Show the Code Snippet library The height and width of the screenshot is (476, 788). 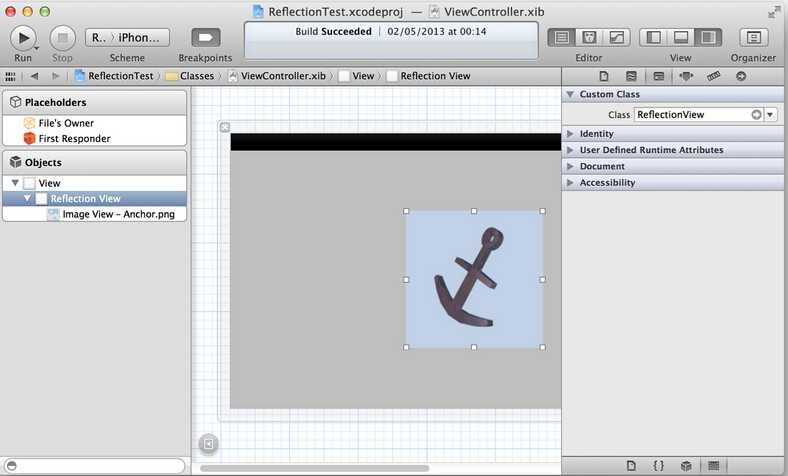pyautogui.click(x=658, y=465)
